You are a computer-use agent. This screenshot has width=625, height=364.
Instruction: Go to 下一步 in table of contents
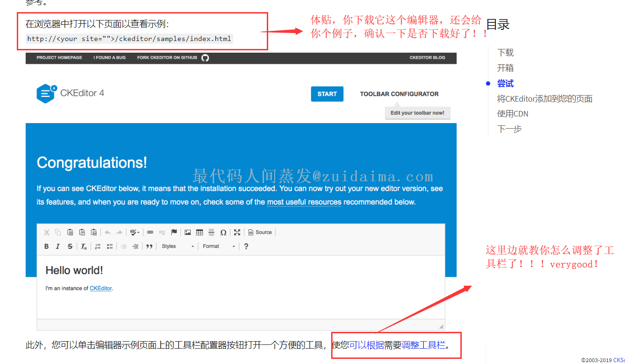coord(509,129)
